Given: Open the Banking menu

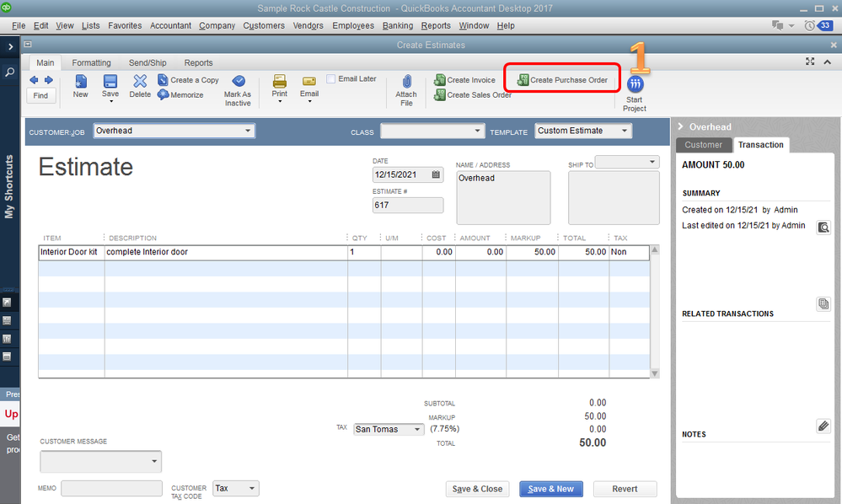Looking at the screenshot, I should 398,26.
